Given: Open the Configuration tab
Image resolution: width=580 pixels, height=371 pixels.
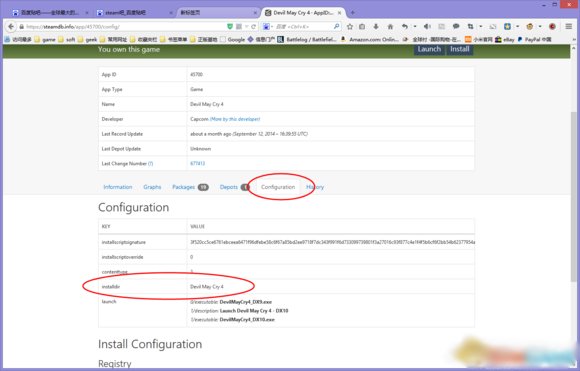Looking at the screenshot, I should point(278,187).
